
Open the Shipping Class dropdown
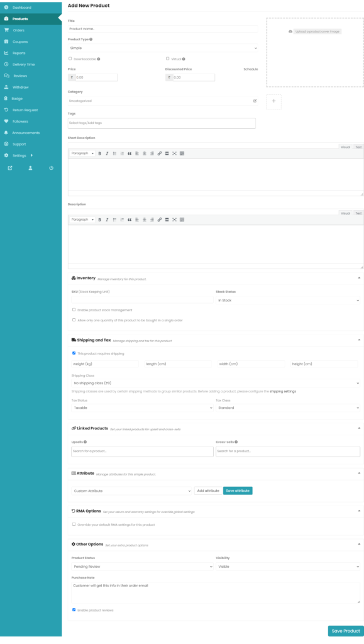point(216,383)
